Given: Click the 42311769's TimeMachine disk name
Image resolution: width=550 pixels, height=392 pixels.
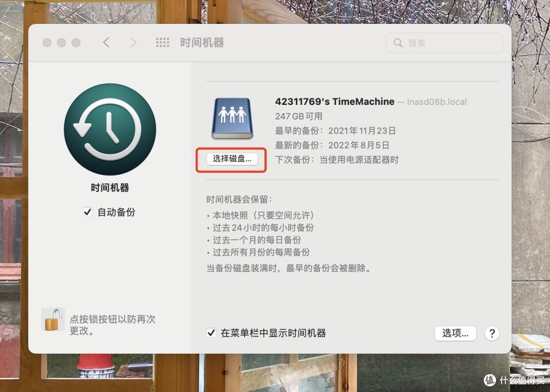Looking at the screenshot, I should click(335, 102).
